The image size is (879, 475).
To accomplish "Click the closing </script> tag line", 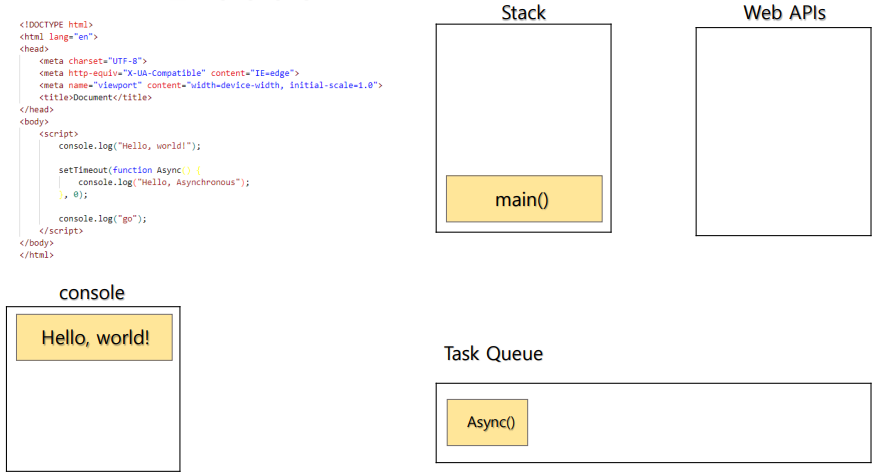I will [61, 230].
